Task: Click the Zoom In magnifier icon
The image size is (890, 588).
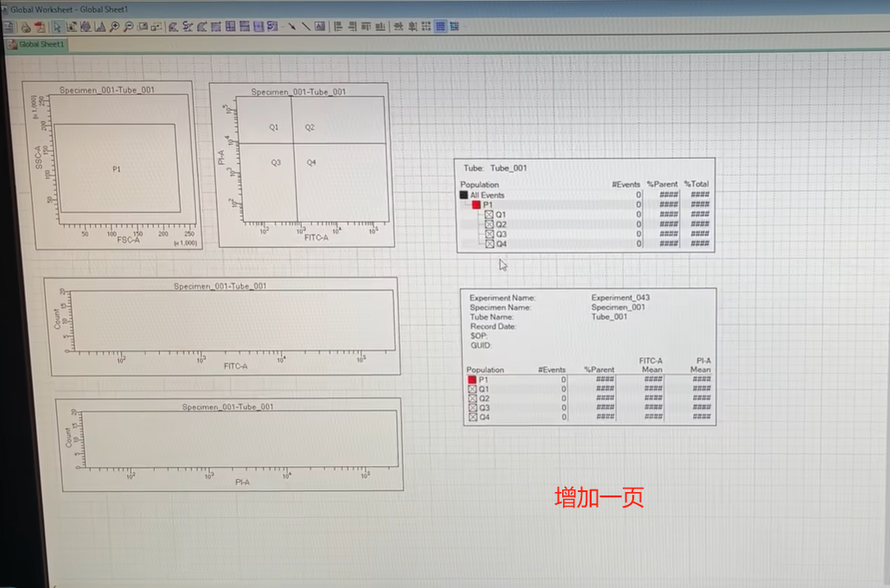Action: click(114, 27)
